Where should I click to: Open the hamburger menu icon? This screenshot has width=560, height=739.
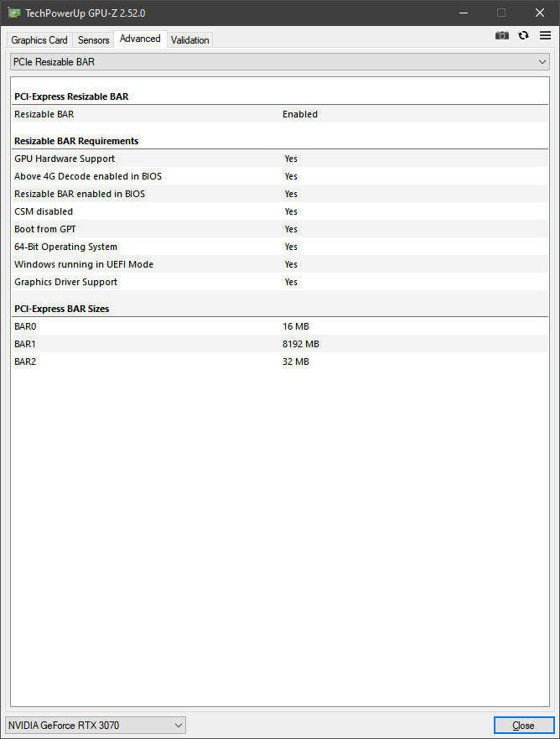pos(545,35)
